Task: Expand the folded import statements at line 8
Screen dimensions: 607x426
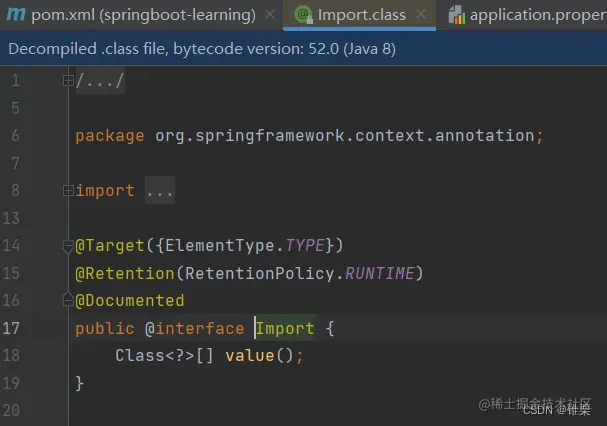Action: click(68, 191)
